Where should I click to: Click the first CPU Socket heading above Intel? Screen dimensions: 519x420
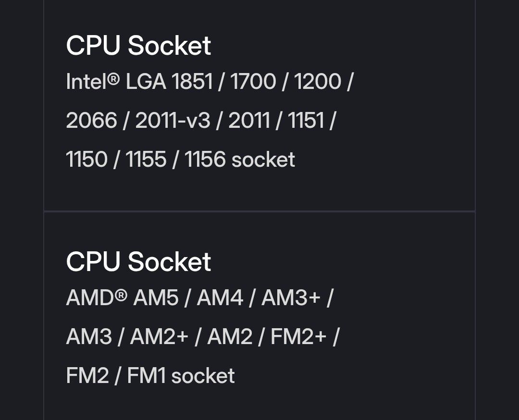[138, 46]
